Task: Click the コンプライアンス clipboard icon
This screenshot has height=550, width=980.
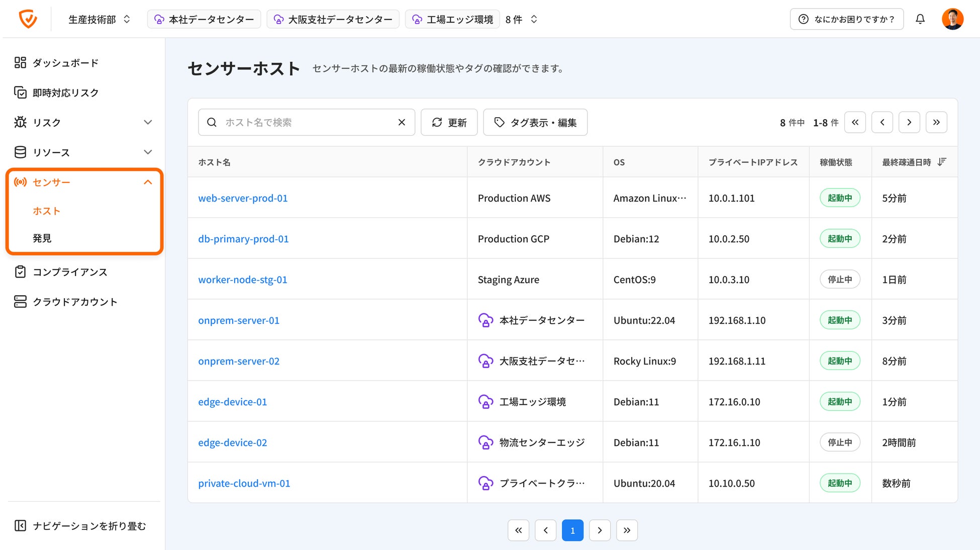Action: [x=20, y=272]
